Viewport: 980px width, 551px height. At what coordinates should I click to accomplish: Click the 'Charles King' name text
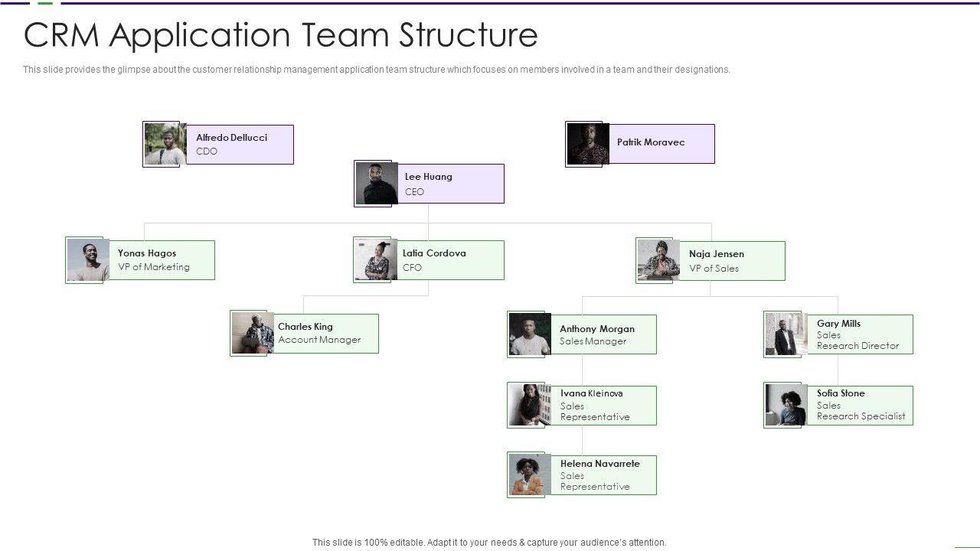coord(305,327)
